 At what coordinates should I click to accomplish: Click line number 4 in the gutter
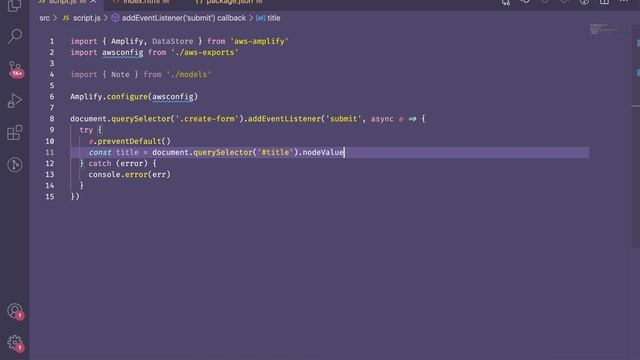pos(52,75)
